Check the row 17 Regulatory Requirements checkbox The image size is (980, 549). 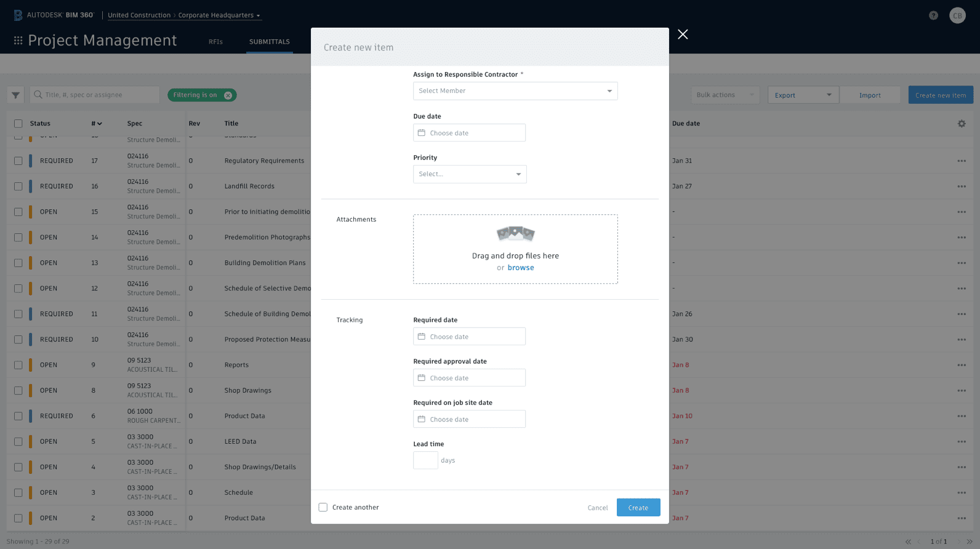pos(18,161)
